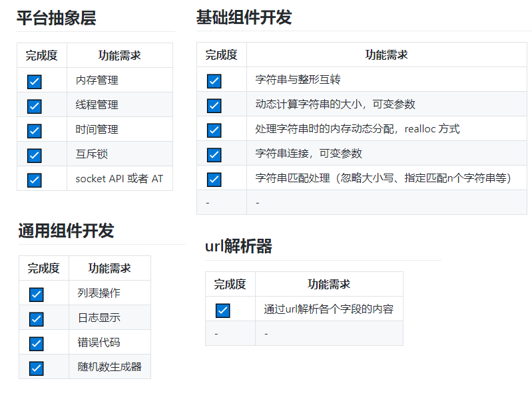Click the 平台抽象层 heading
The image size is (532, 409).
57,18
